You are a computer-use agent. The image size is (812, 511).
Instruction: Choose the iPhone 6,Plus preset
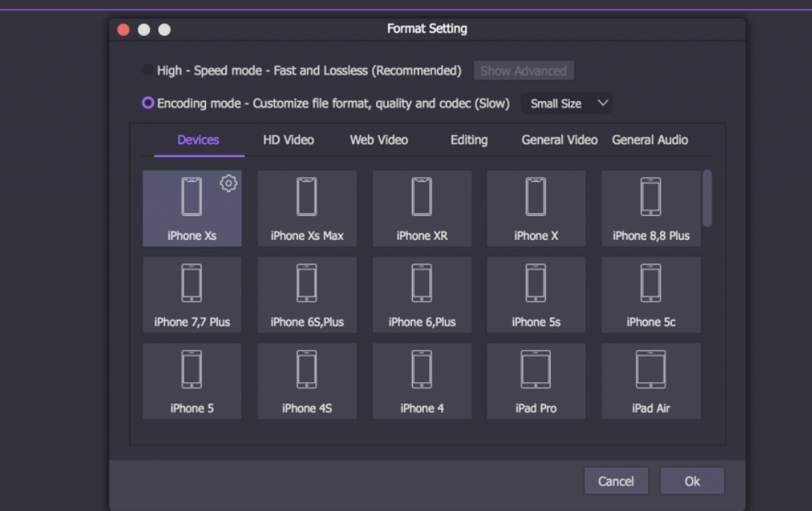(422, 294)
